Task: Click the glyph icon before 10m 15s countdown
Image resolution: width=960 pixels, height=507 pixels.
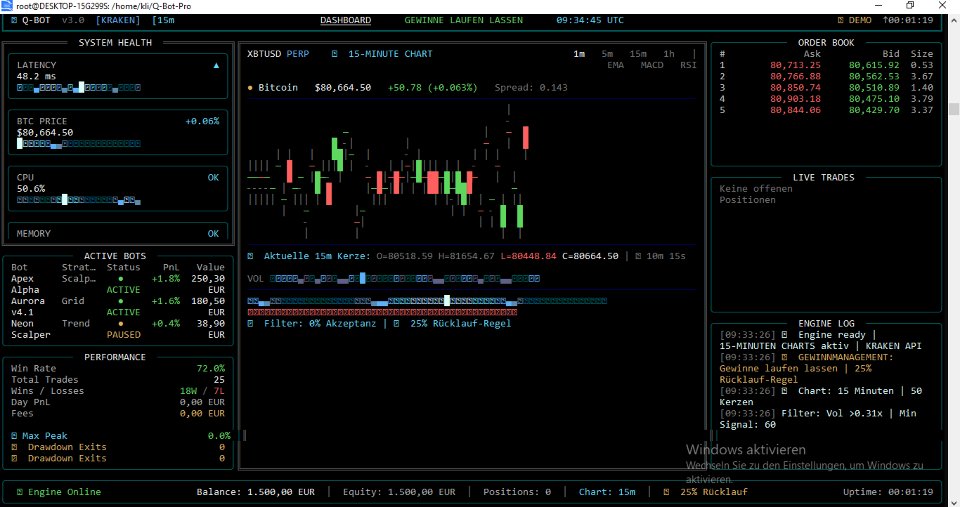Action: (x=638, y=256)
